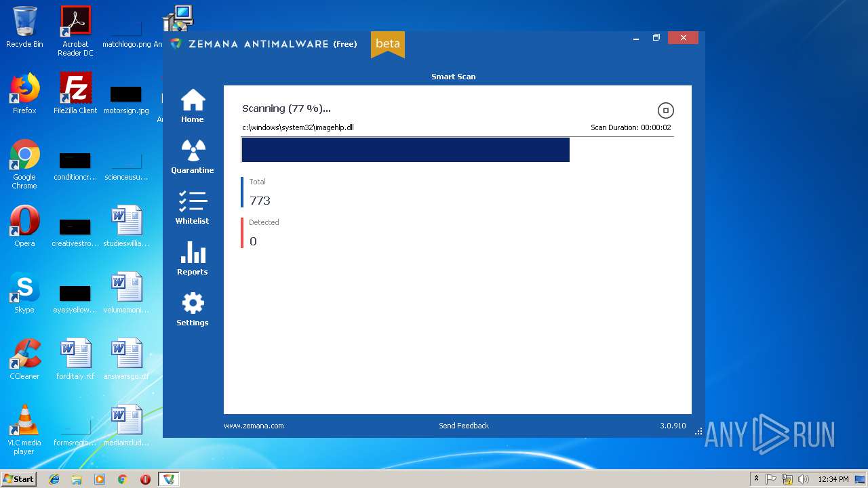This screenshot has width=868, height=488.
Task: Close the Zemana AntiMalware window
Action: point(683,38)
